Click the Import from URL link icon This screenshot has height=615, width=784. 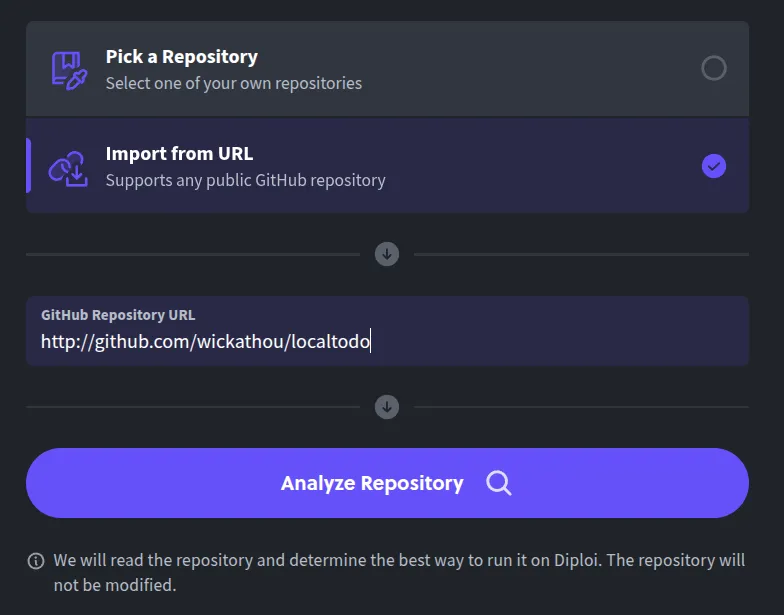click(70, 166)
